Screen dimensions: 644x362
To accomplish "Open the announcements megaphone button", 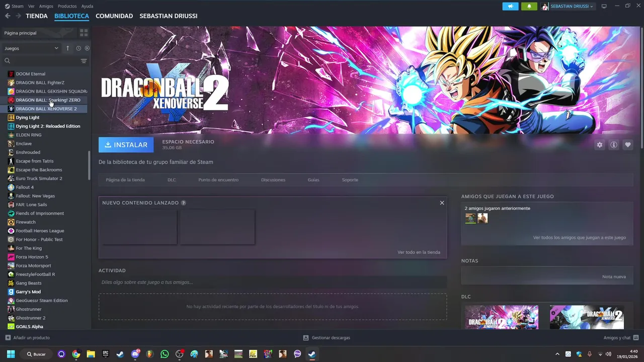I will tap(510, 6).
